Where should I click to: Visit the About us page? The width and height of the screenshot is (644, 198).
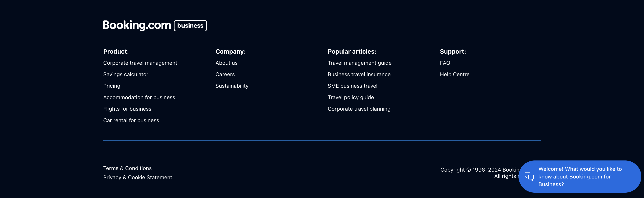(226, 63)
